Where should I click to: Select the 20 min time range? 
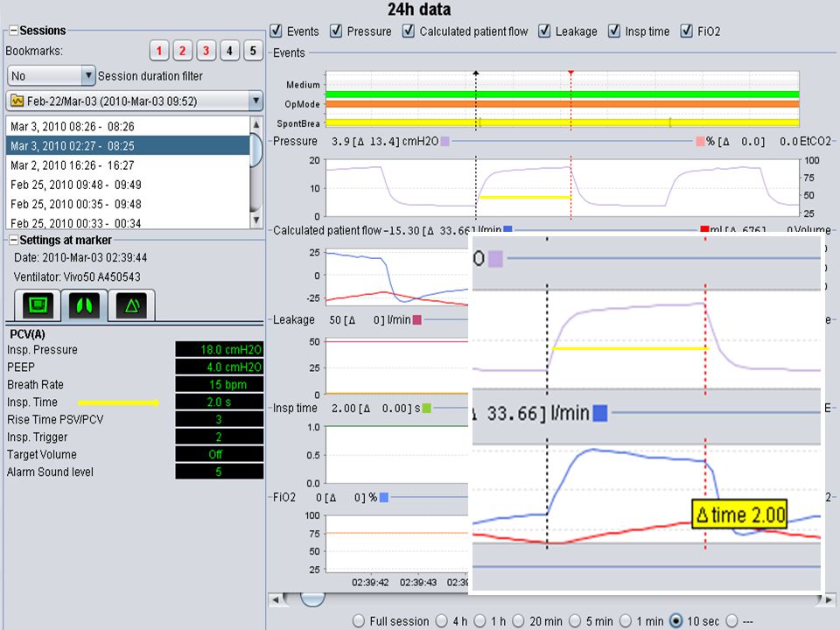point(518,621)
